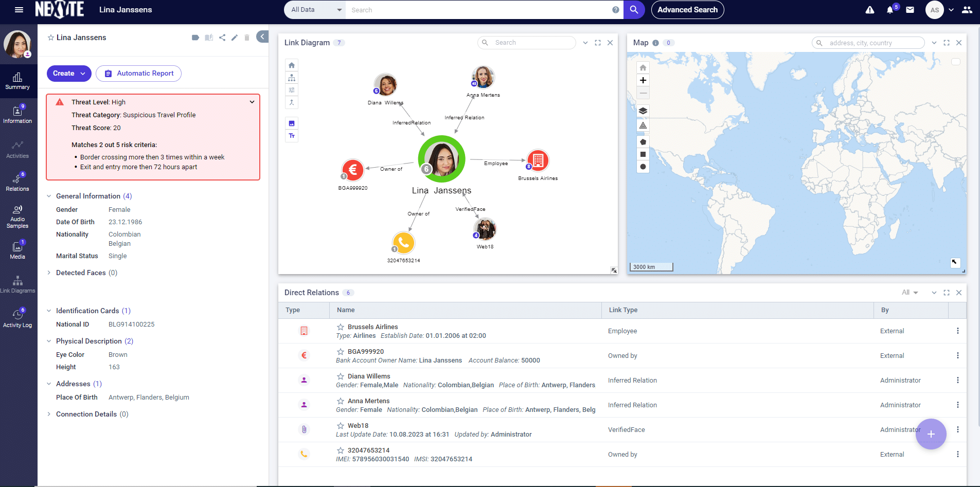Select the hierarchy layout icon in Link Diagram
Image resolution: width=980 pixels, height=487 pixels.
(x=291, y=77)
